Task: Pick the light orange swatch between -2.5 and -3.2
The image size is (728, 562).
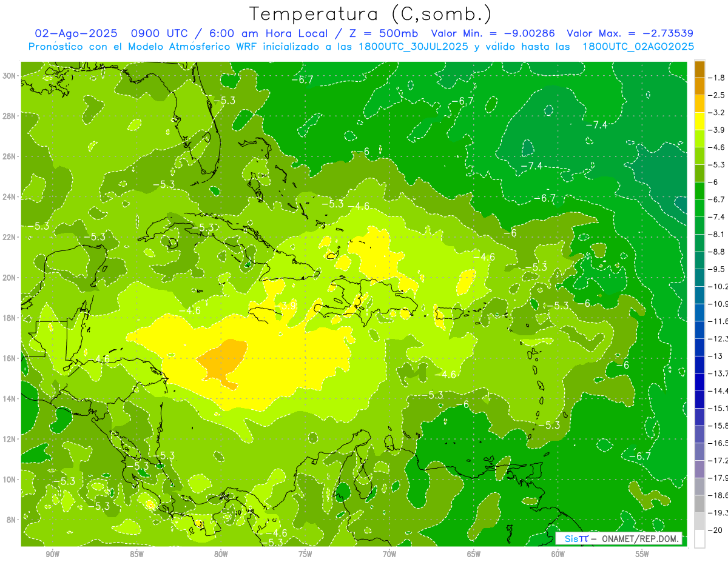Action: point(699,104)
